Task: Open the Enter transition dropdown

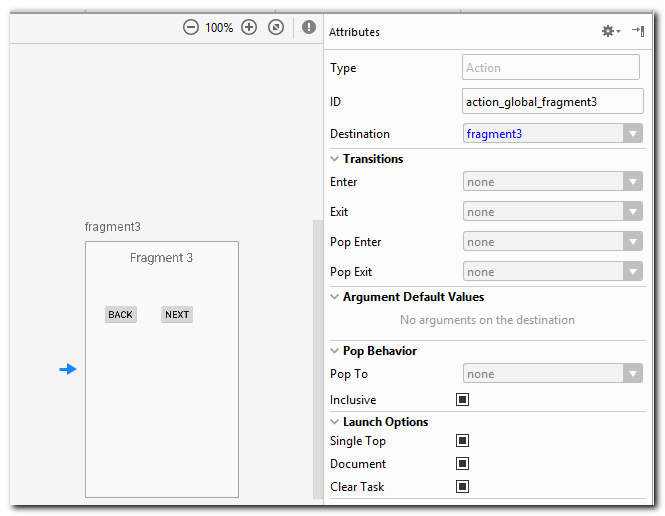Action: (552, 182)
